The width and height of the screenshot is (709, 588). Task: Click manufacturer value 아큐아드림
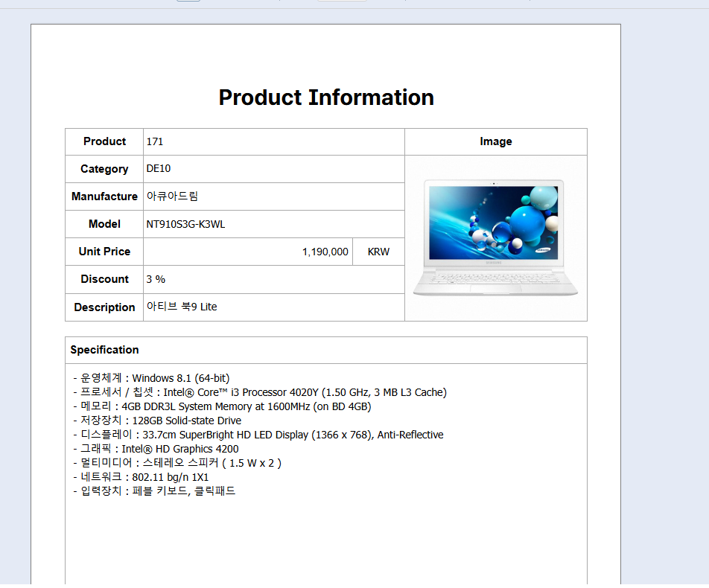172,196
